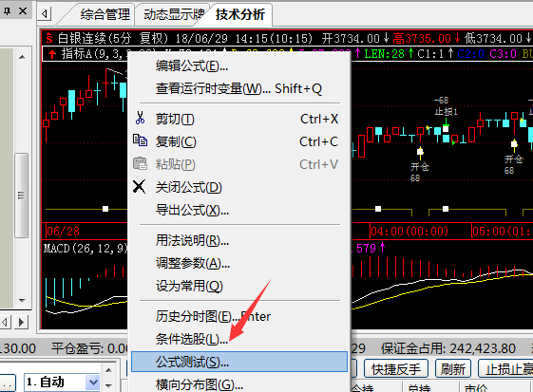
Task: Click the MACD(26,12,9) indicator label
Action: coord(86,249)
